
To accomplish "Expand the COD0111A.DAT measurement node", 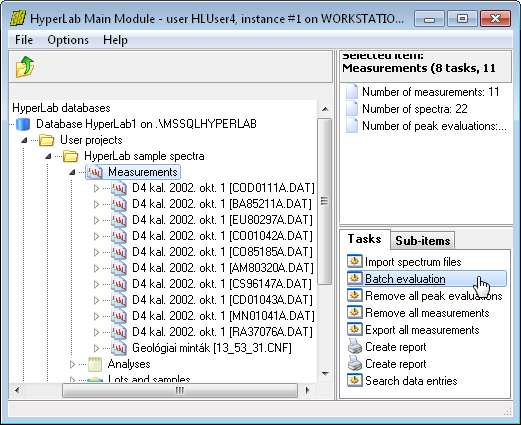I will (x=96, y=188).
